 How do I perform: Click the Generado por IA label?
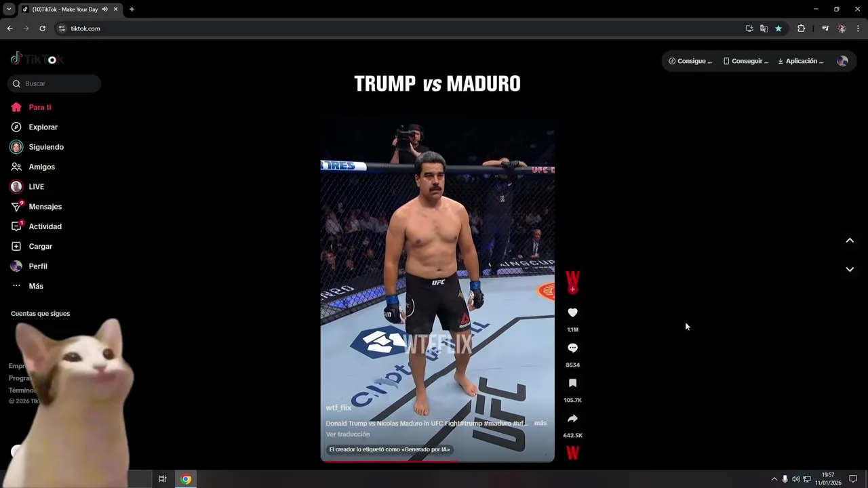coord(389,449)
